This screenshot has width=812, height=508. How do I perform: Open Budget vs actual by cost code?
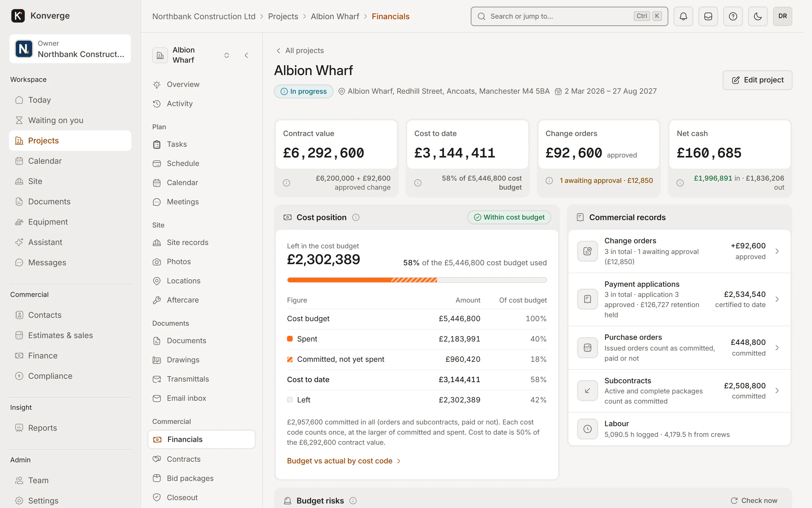344,461
